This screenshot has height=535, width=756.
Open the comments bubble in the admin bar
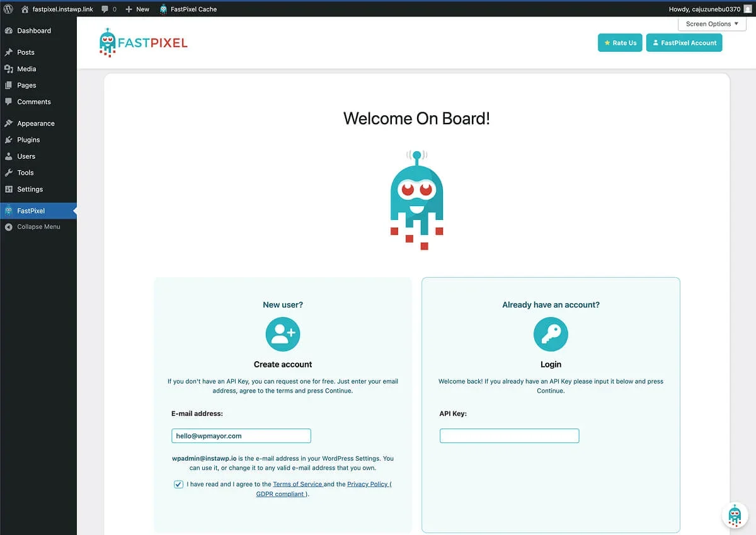coord(108,9)
